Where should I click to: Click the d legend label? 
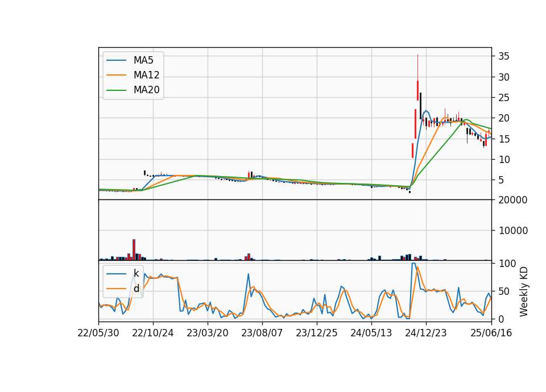(136, 289)
